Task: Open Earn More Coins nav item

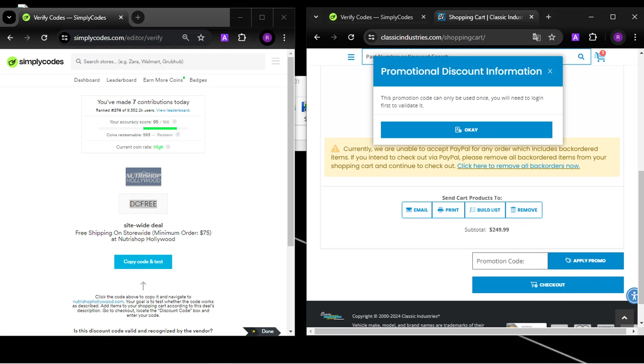Action: click(x=163, y=80)
